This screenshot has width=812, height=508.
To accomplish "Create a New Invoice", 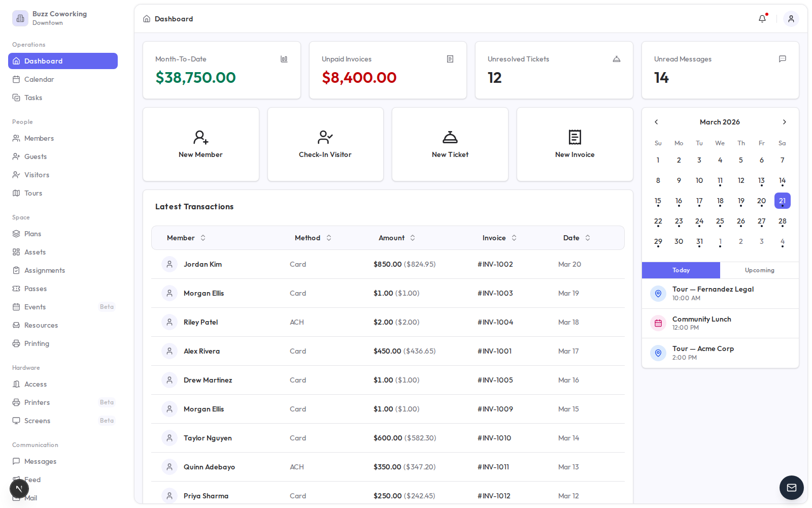I will [x=574, y=144].
